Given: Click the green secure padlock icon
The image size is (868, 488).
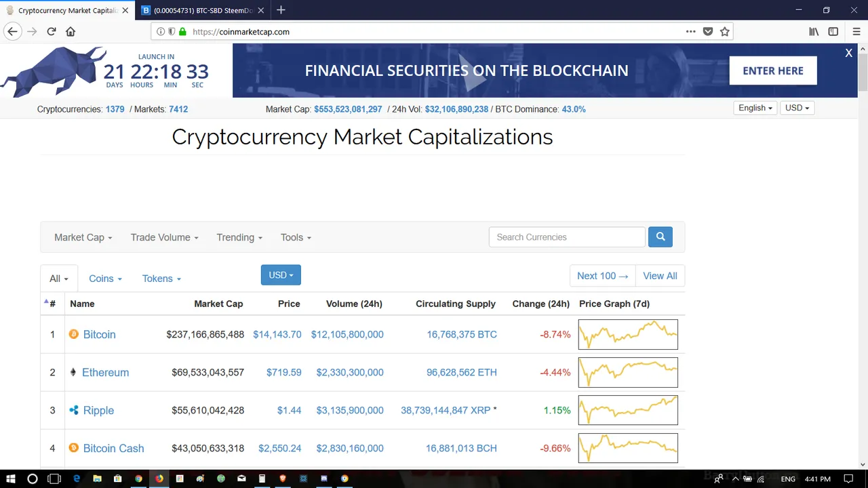Looking at the screenshot, I should click(182, 31).
